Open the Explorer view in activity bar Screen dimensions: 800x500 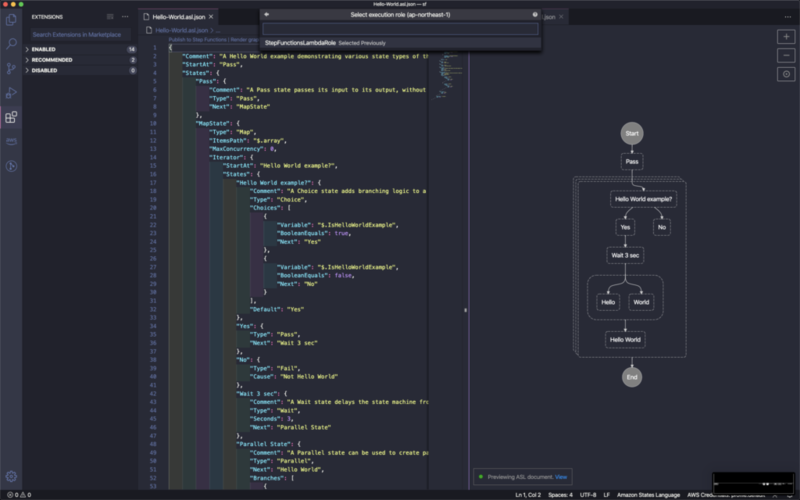[x=11, y=20]
